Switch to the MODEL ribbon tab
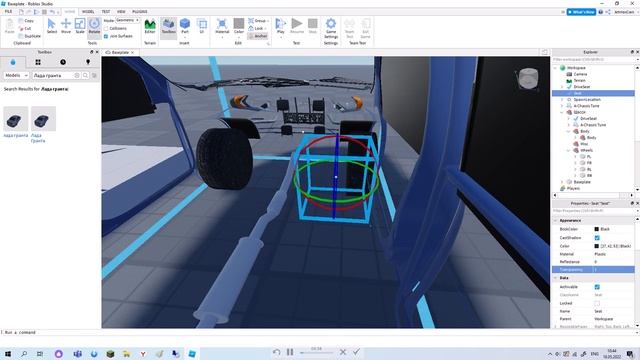 [x=88, y=11]
